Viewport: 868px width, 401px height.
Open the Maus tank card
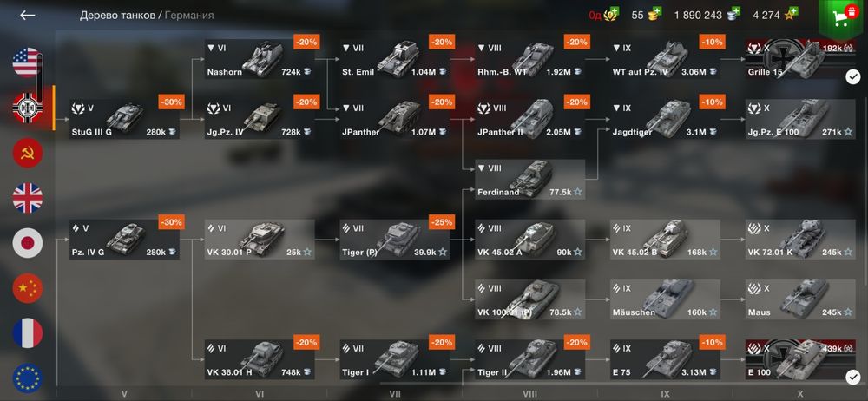coord(800,299)
